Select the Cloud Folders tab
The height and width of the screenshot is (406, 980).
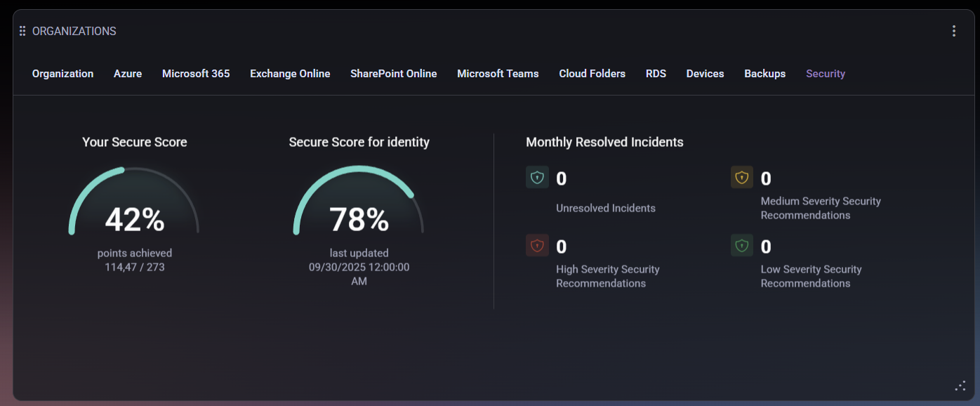[592, 74]
